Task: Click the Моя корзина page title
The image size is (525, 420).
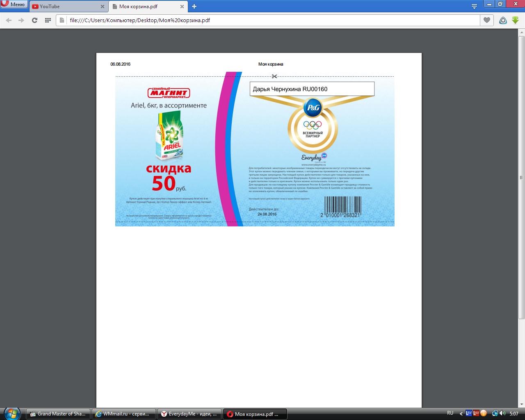Action: click(x=271, y=64)
